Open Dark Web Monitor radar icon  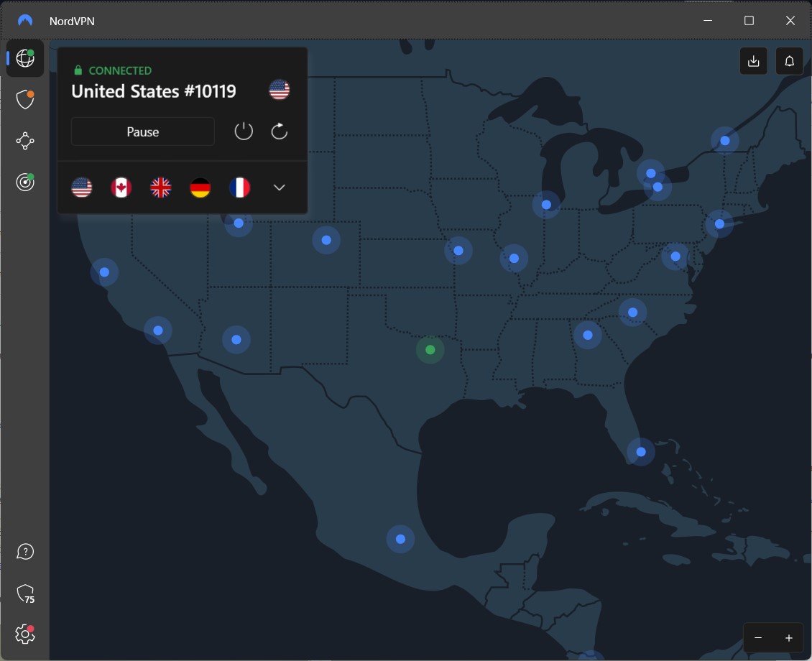coord(25,182)
